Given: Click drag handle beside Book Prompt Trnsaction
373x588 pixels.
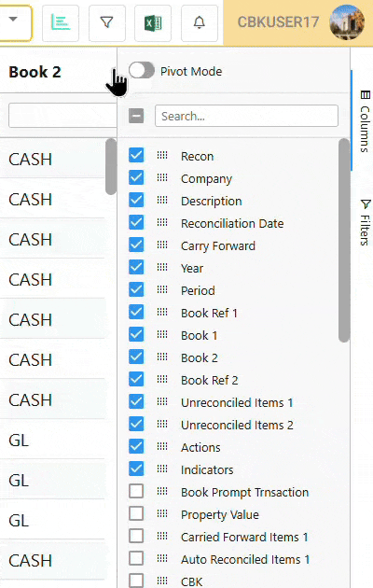Looking at the screenshot, I should pyautogui.click(x=162, y=491).
